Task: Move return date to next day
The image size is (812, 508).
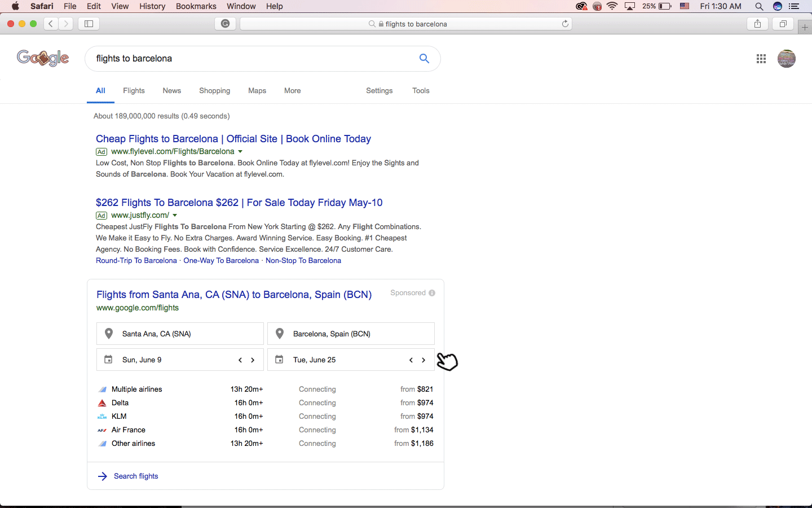Action: coord(423,360)
